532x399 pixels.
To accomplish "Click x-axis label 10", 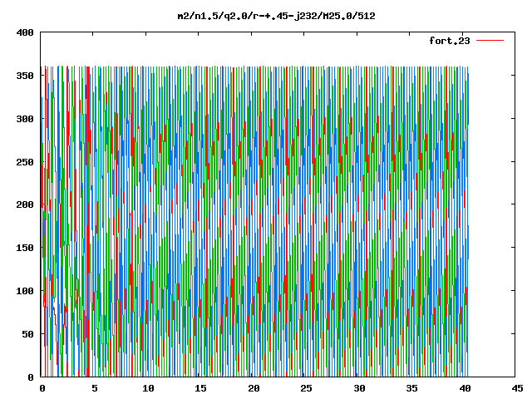I will point(148,388).
